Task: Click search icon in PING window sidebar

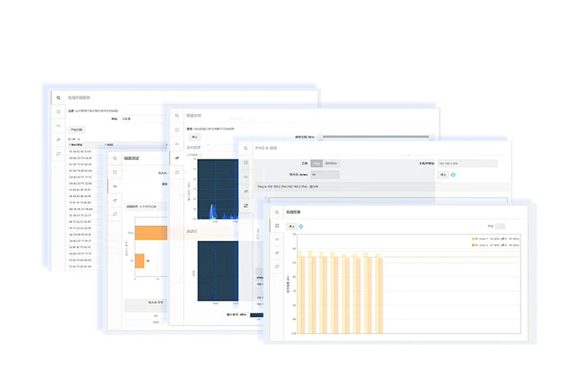Action: click(x=245, y=148)
